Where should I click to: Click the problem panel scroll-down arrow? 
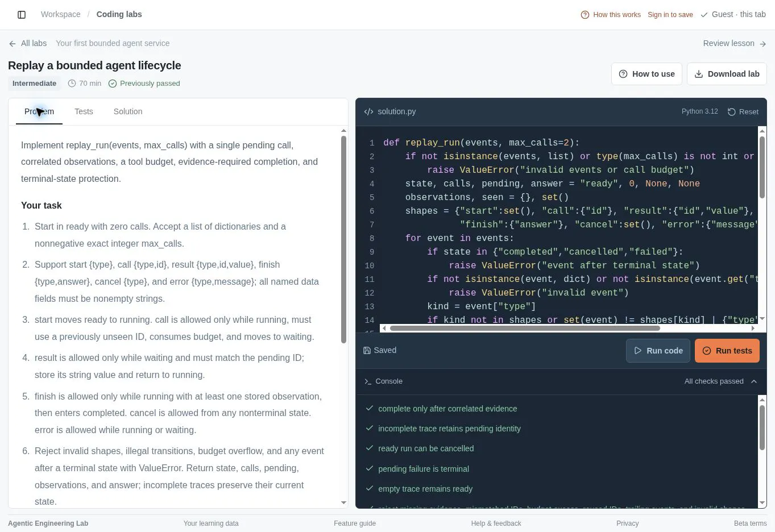point(343,502)
